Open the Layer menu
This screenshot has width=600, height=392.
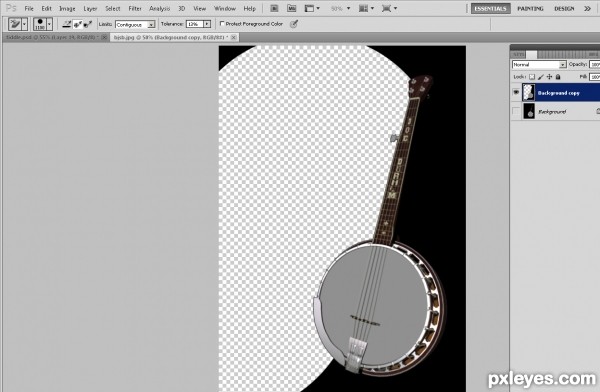(x=90, y=8)
